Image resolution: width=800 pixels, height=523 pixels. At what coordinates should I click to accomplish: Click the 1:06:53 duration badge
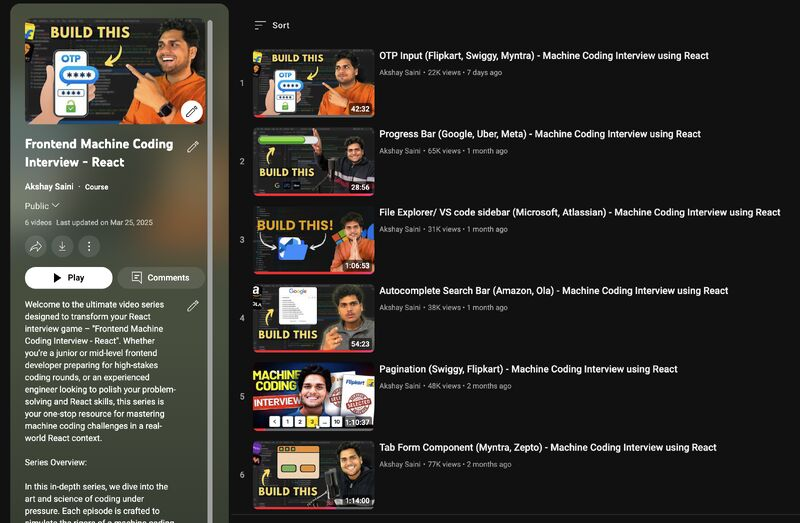click(357, 265)
